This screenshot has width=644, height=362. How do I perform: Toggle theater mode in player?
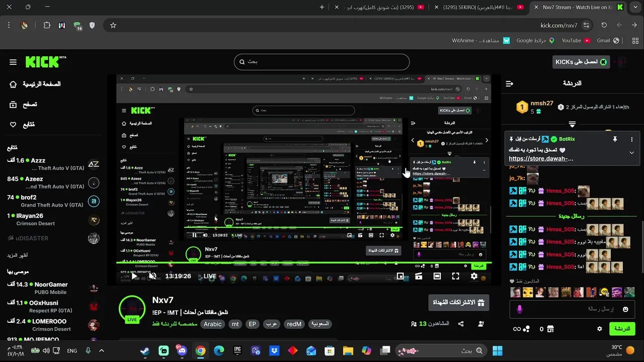pyautogui.click(x=437, y=276)
